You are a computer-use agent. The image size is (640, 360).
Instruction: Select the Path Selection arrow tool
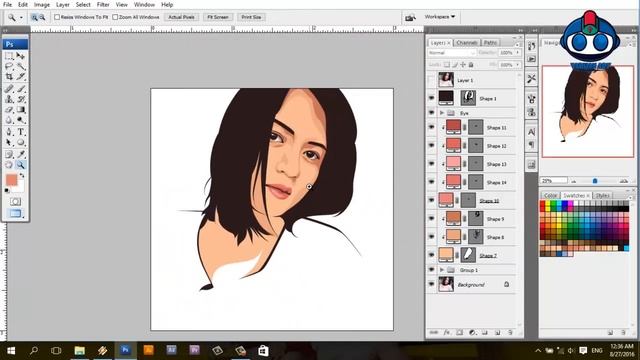9,142
